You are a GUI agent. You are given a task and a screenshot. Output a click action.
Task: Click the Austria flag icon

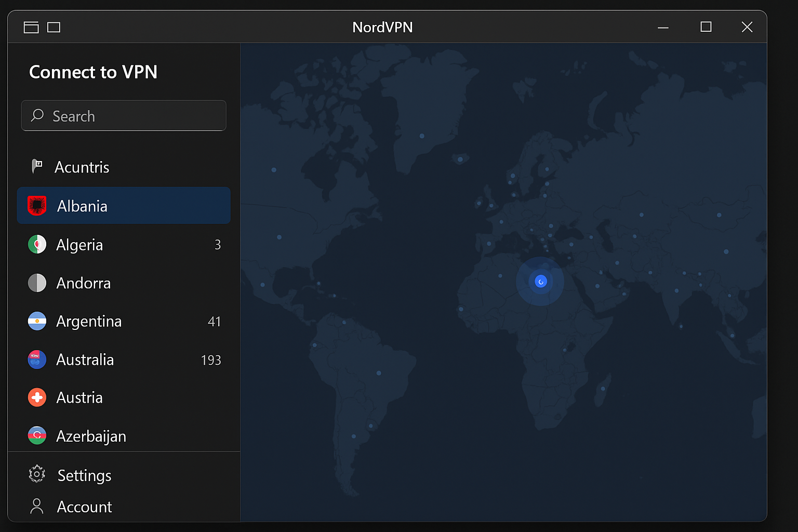pos(37,397)
